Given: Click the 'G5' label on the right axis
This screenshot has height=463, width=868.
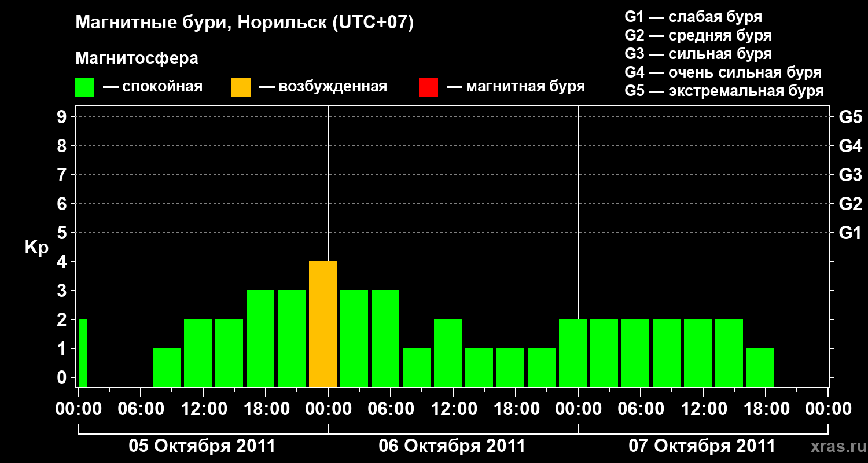Looking at the screenshot, I should pyautogui.click(x=851, y=117).
